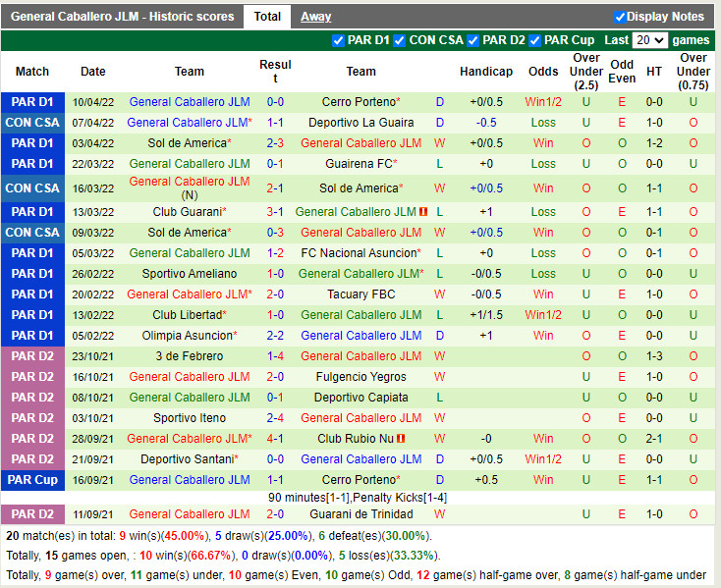This screenshot has width=721, height=588.
Task: Click the 9 win(s) 45.00% summary text
Action: tap(162, 536)
